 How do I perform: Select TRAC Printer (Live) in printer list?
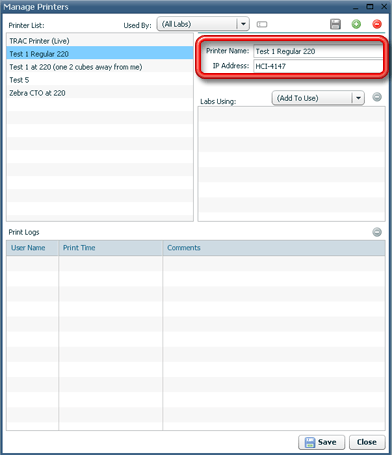pos(100,41)
